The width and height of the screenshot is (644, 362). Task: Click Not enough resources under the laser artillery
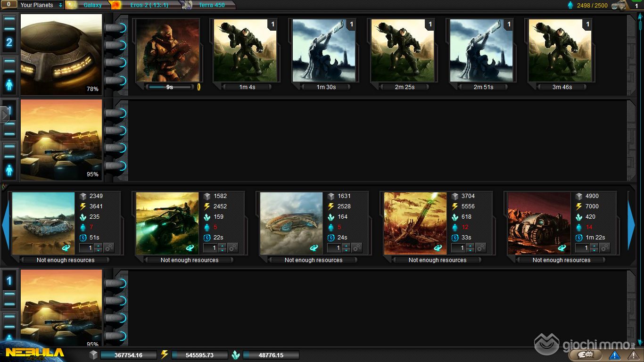pos(437,260)
